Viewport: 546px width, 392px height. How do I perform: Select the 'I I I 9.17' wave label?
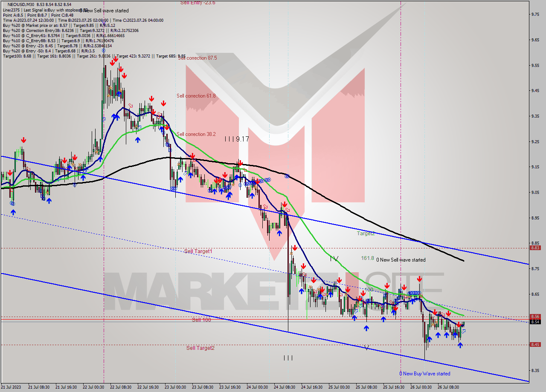[x=237, y=139]
